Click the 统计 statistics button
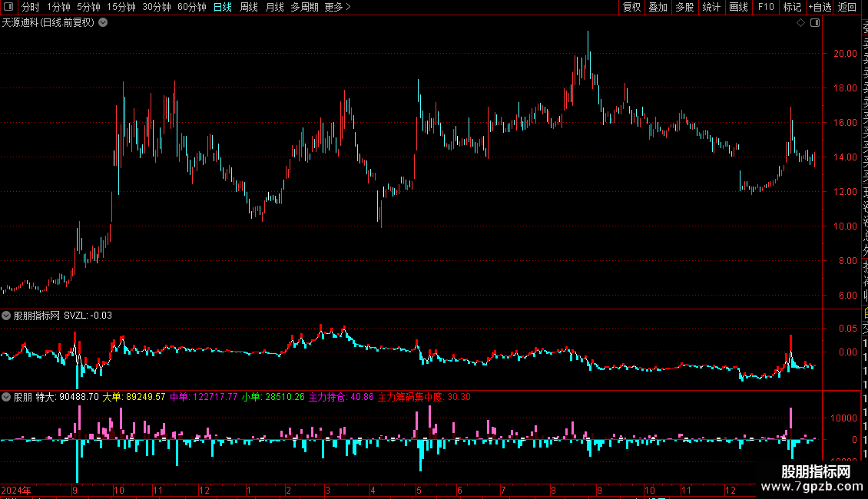Viewport: 868px width, 499px height. 711,7
